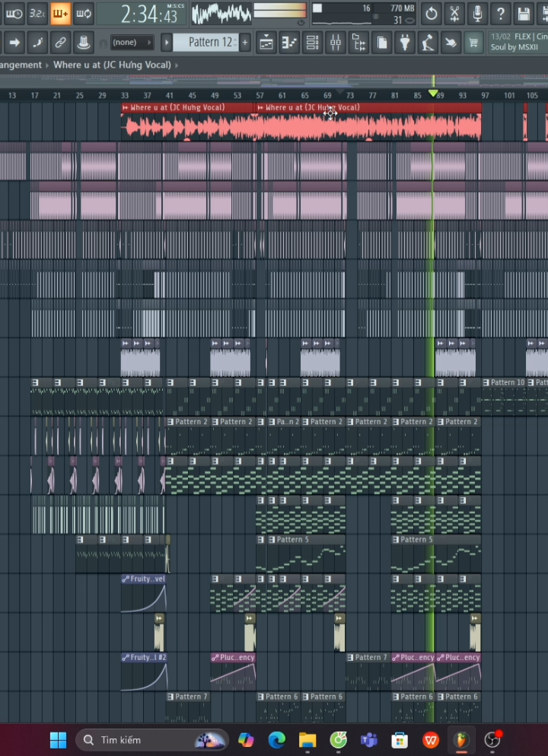Expand the arrow after Where u at breadcrumb
The image size is (548, 756).
pos(177,65)
